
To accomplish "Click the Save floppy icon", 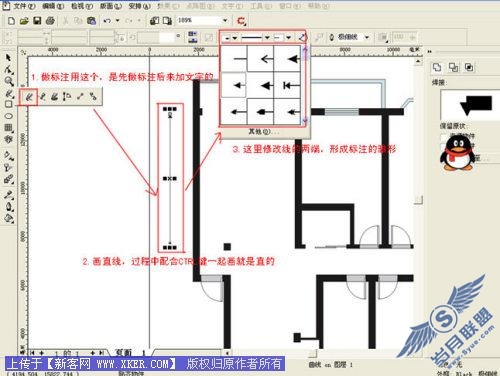I will [37, 21].
